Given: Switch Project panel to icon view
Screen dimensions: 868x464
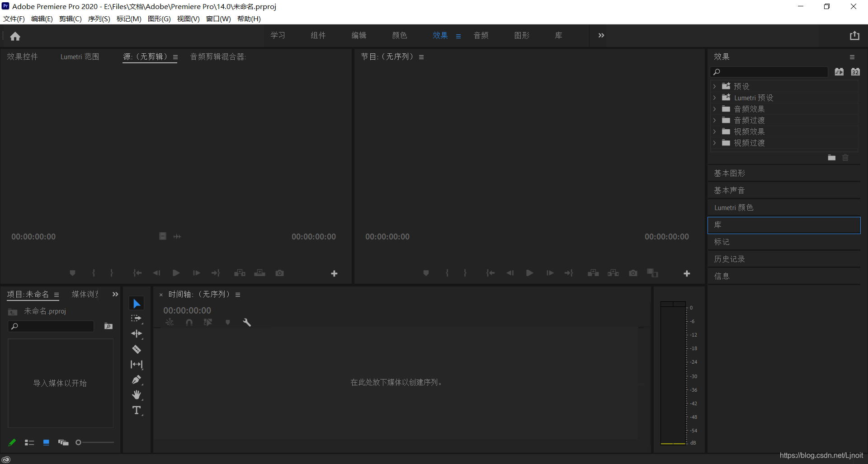Looking at the screenshot, I should (46, 443).
